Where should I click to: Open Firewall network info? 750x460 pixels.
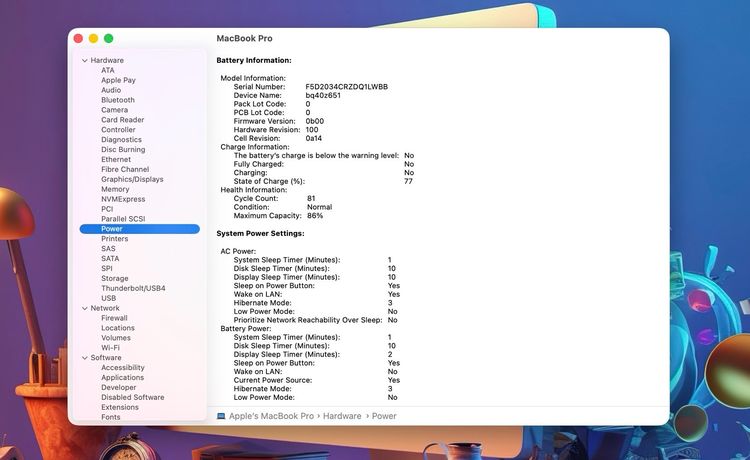114,318
